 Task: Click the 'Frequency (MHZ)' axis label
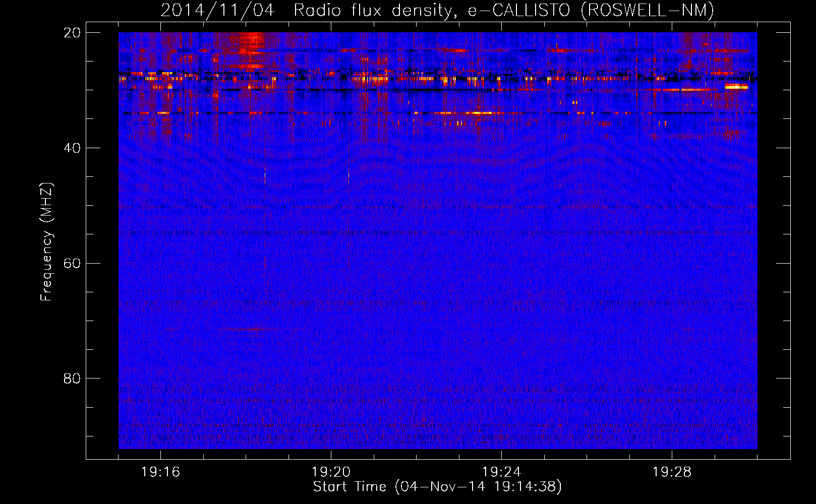click(x=46, y=241)
